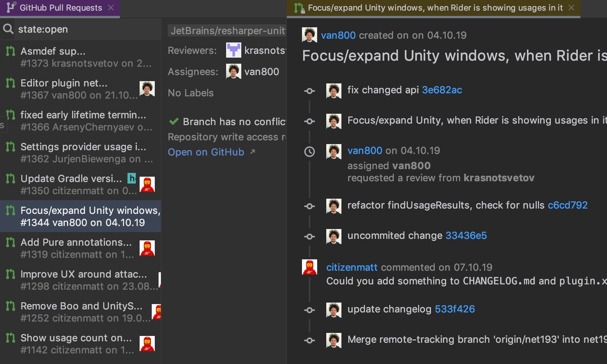Open commit hash c6cd792

point(568,205)
